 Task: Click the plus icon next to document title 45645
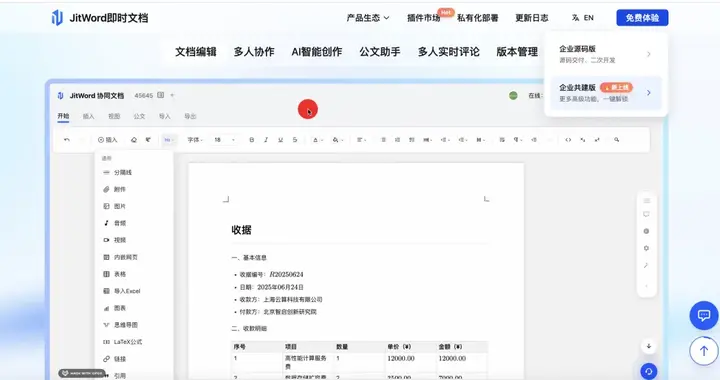[173, 95]
